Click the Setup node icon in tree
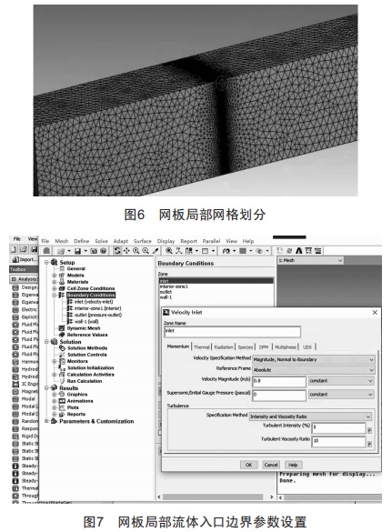Screen dimensions: 392x532 pos(54,262)
